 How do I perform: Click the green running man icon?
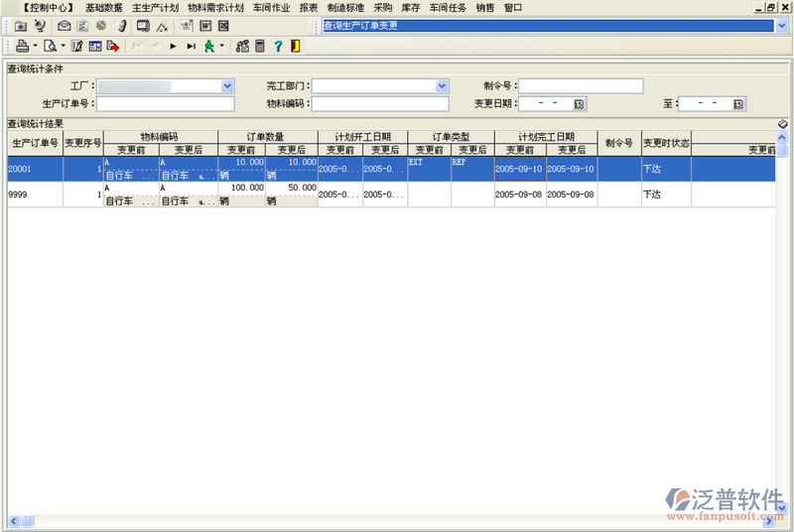click(x=209, y=46)
